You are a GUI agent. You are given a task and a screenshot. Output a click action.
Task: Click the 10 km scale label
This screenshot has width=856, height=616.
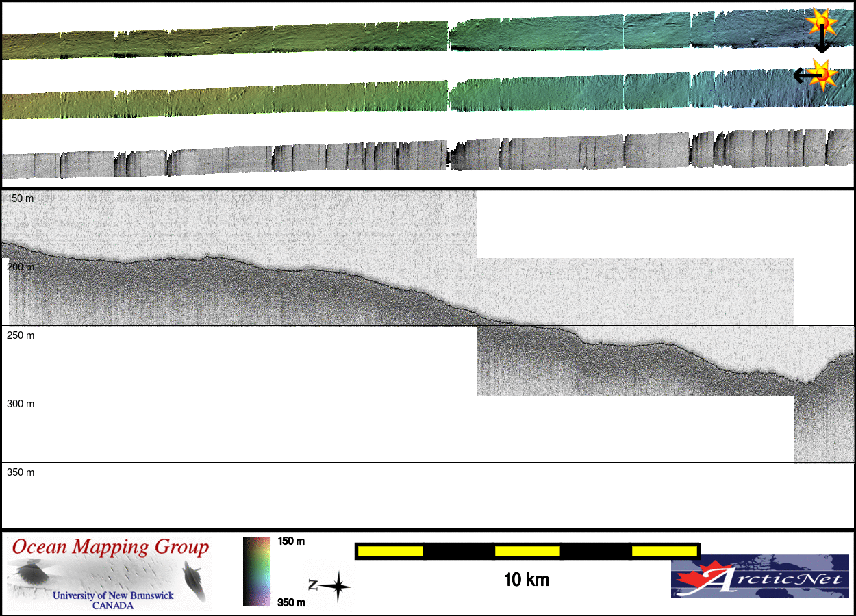[526, 580]
